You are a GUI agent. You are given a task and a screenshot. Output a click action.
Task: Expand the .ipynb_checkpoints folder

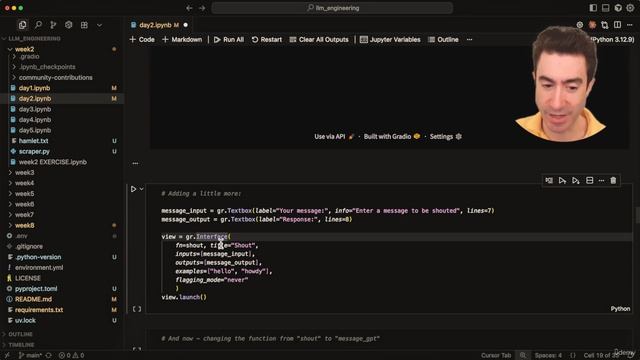pyautogui.click(x=47, y=67)
